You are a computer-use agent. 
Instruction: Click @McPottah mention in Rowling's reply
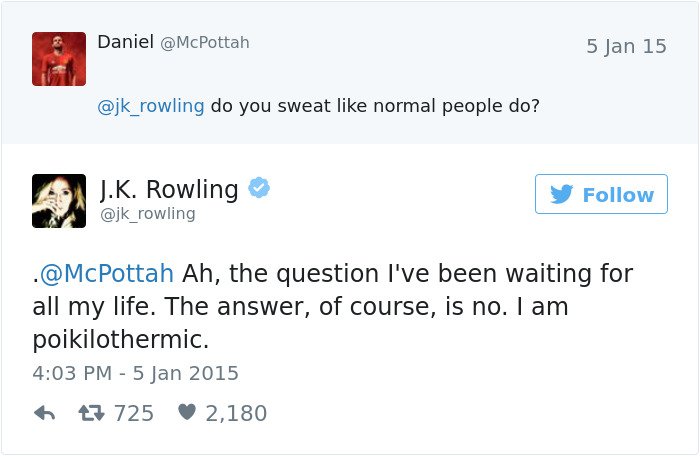pos(106,273)
